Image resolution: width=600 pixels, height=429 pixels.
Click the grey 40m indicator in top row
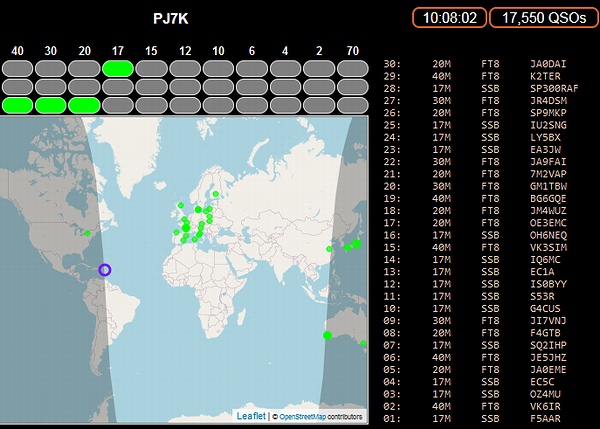tap(17, 69)
